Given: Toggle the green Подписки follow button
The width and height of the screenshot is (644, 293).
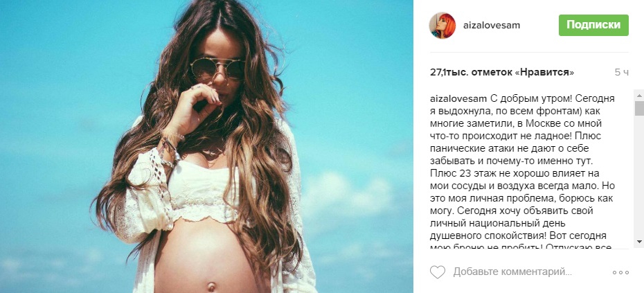Looking at the screenshot, I should click(593, 25).
